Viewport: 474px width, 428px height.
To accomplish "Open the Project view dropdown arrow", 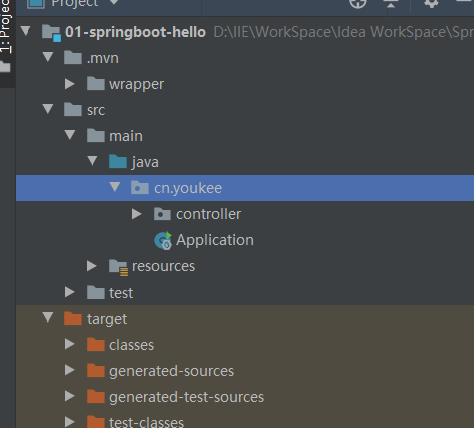I will click(x=114, y=3).
